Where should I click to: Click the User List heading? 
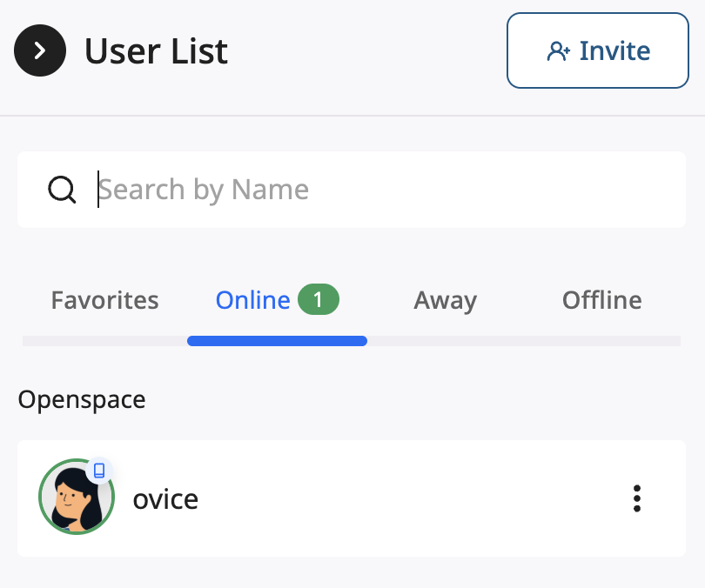point(156,50)
